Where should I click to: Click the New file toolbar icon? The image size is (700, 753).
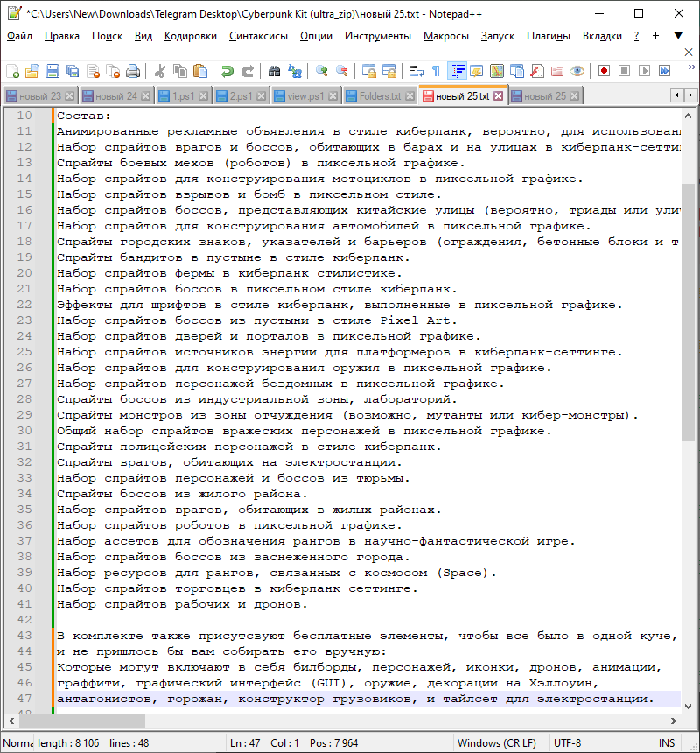pyautogui.click(x=12, y=71)
